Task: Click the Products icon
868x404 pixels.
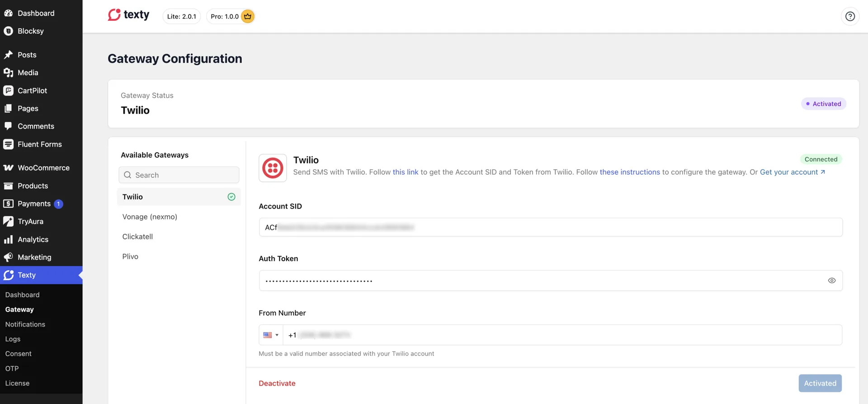Action: [x=8, y=186]
